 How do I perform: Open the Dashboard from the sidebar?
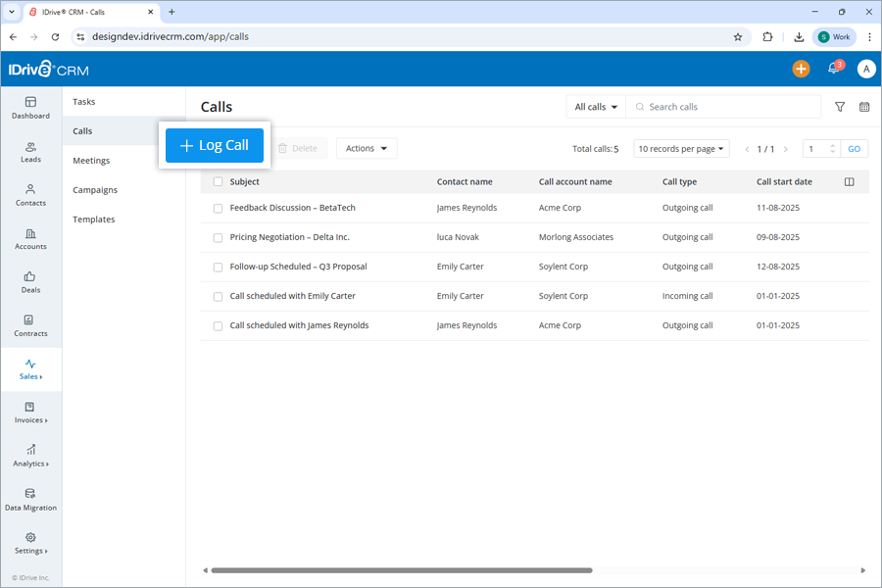coord(30,109)
